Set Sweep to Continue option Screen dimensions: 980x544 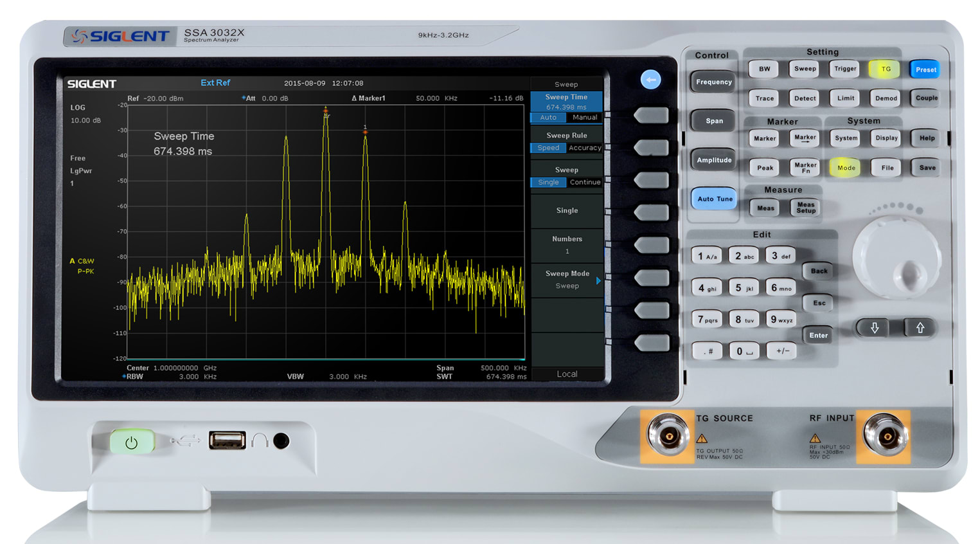point(585,183)
